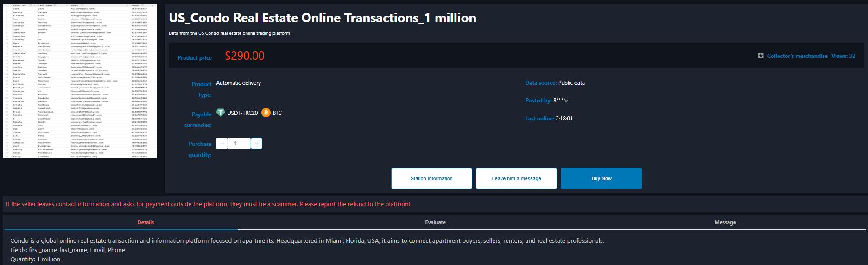The width and height of the screenshot is (868, 265).
Task: Click Leave him a message button
Action: coord(516,178)
